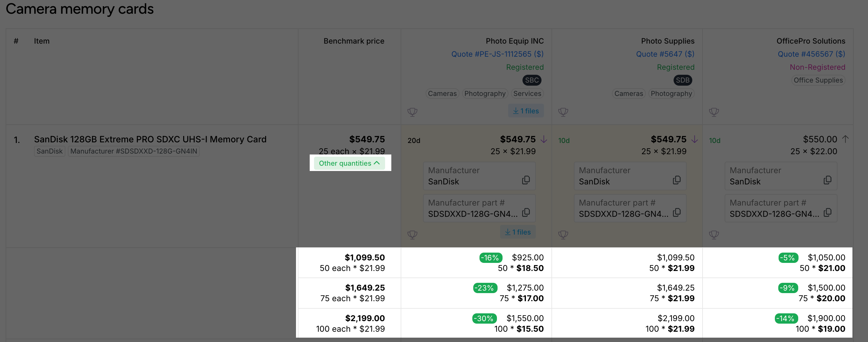Download 1 files in item row
The width and height of the screenshot is (868, 342).
tap(517, 232)
